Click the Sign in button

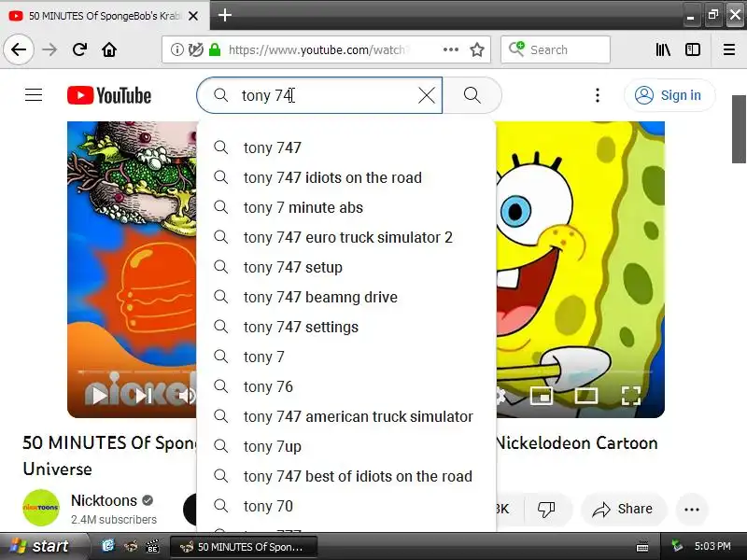click(x=669, y=95)
